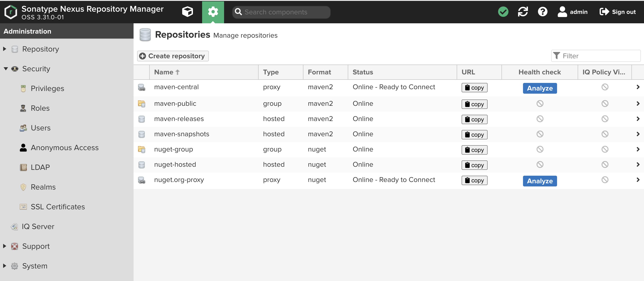Screen dimensions: 644x281
Task: Click the Filter input field
Action: [596, 56]
